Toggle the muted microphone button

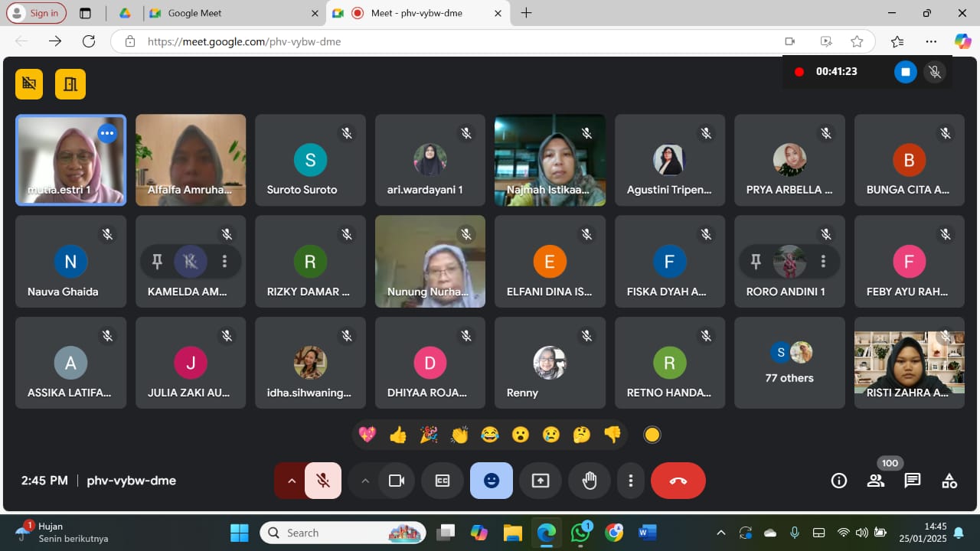(323, 481)
